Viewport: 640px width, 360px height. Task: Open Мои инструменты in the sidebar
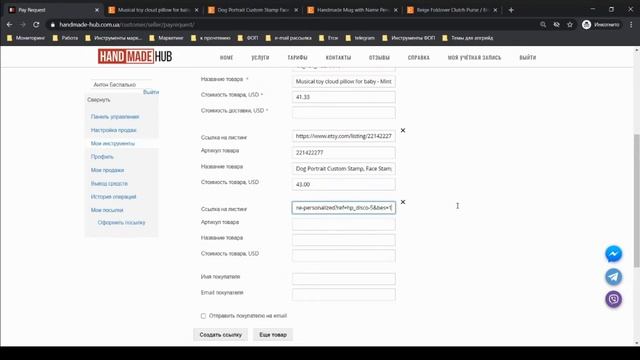113,144
